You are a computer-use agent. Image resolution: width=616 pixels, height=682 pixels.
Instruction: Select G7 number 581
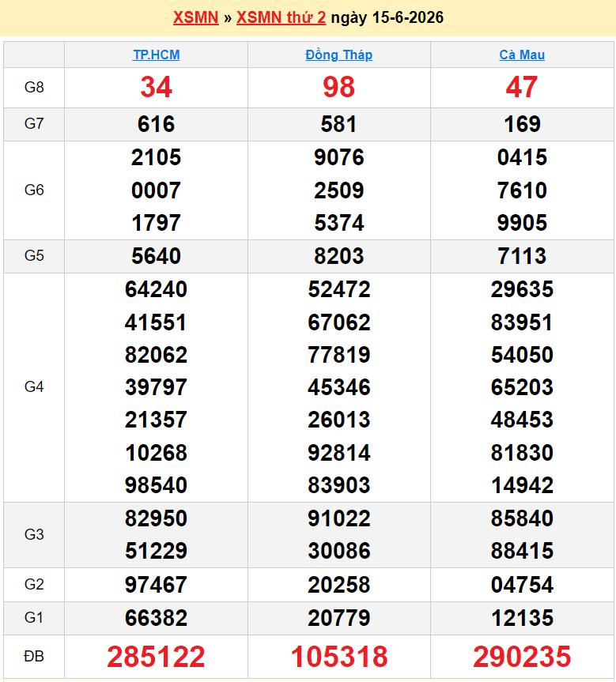click(x=338, y=124)
